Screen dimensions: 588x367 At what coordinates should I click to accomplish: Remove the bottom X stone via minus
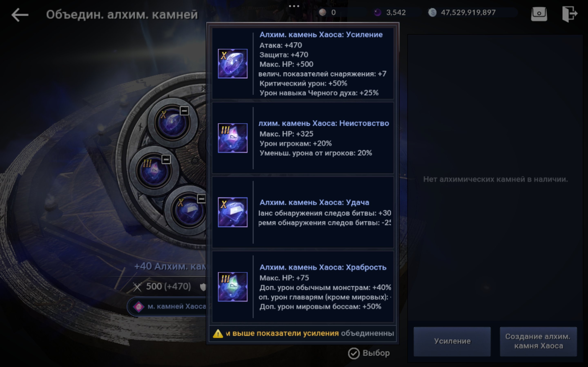(x=201, y=199)
